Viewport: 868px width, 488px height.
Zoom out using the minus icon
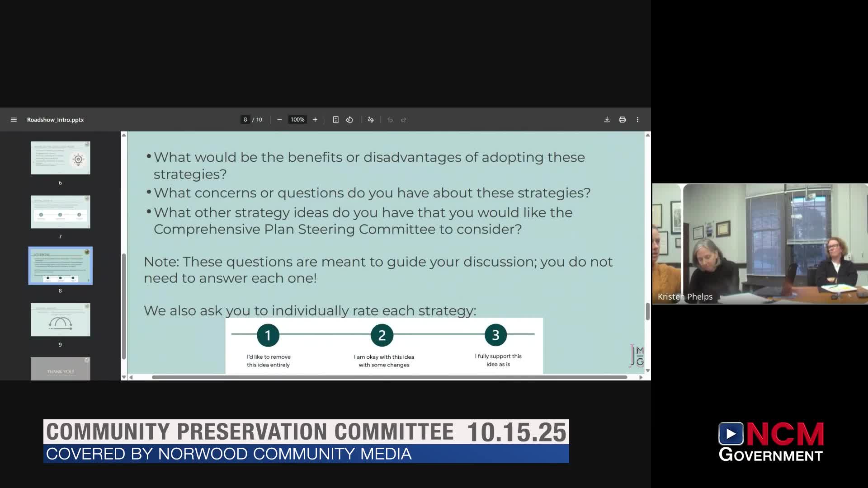click(x=279, y=119)
